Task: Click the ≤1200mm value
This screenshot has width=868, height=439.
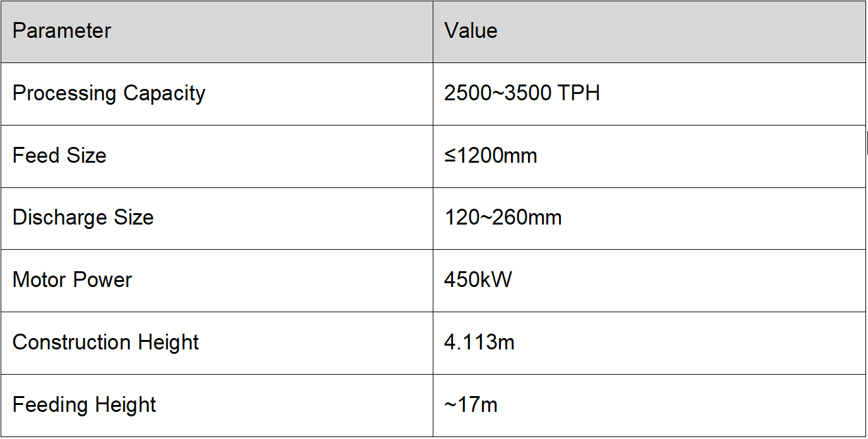Action: click(491, 156)
